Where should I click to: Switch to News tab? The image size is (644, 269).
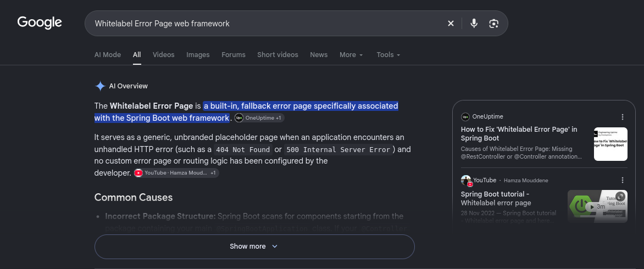coord(319,54)
